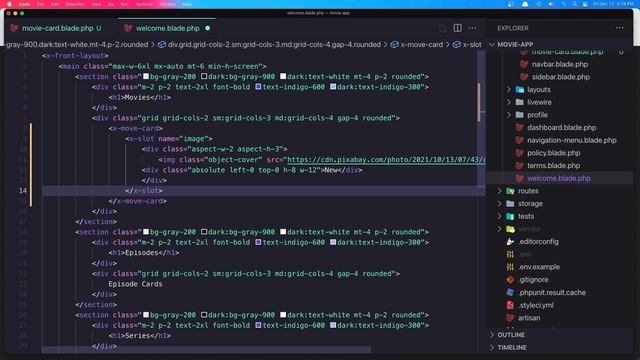The image size is (640, 360).
Task: Click the livewire folder icon
Action: click(520, 102)
